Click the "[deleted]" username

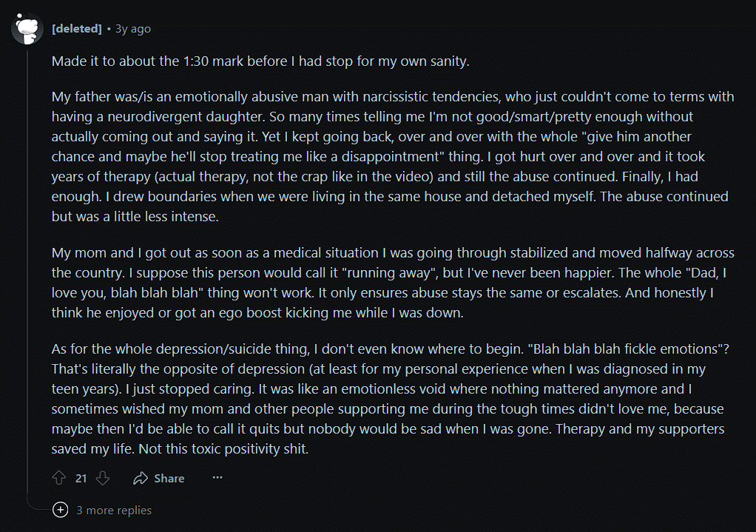[x=77, y=29]
